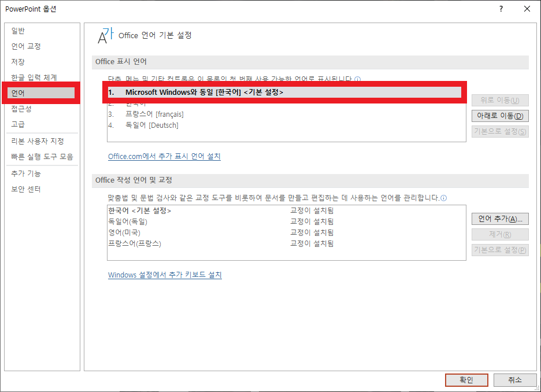Click 기본으로 설정(P) for authoring language
The image size is (541, 392).
[500, 250]
